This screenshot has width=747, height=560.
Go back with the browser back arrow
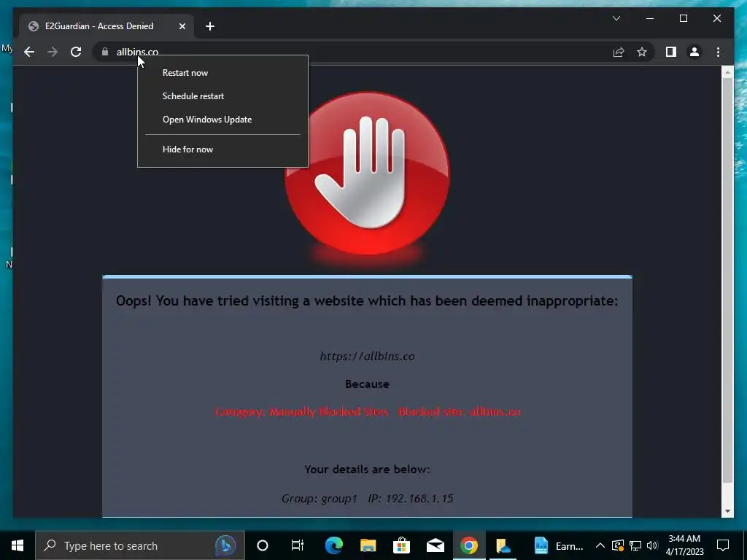point(29,52)
